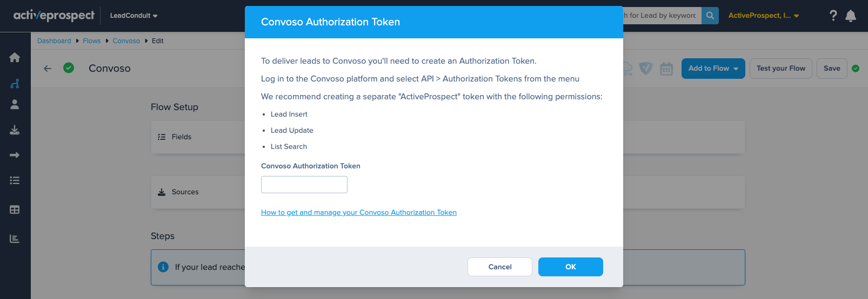This screenshot has width=868, height=299.
Task: Open the Home dashboard sidebar icon
Action: pos(15,57)
